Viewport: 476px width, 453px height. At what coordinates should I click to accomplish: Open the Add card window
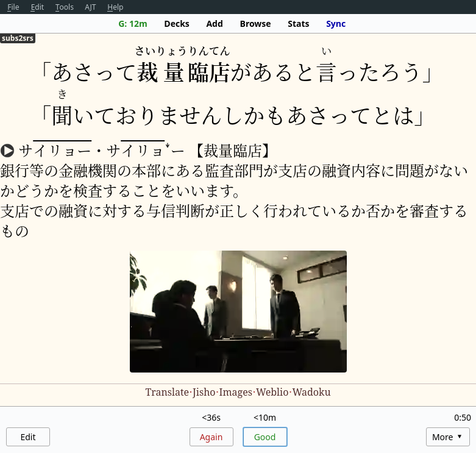(215, 24)
